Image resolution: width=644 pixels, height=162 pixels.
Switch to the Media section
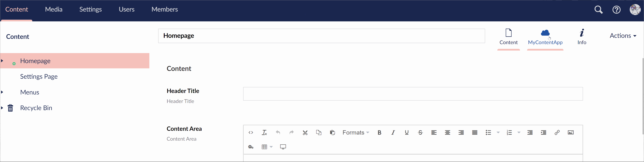click(x=54, y=9)
